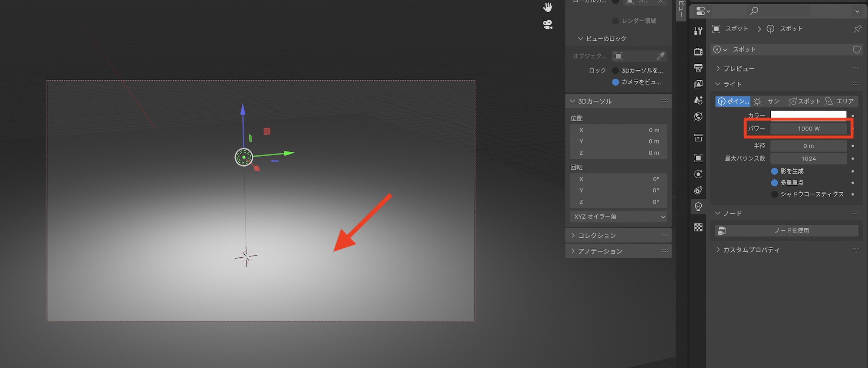The height and width of the screenshot is (368, 868).
Task: Open the XYZ オイラー角 rotation mode dropdown
Action: click(618, 216)
